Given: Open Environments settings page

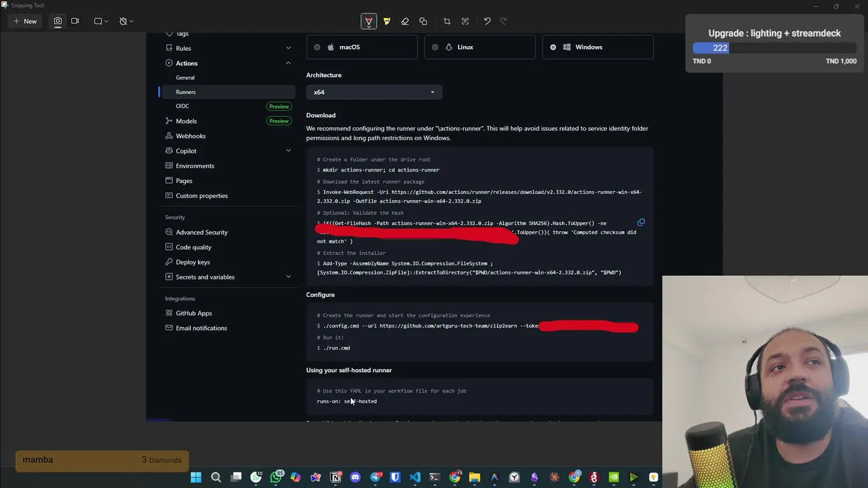Looking at the screenshot, I should click(195, 165).
